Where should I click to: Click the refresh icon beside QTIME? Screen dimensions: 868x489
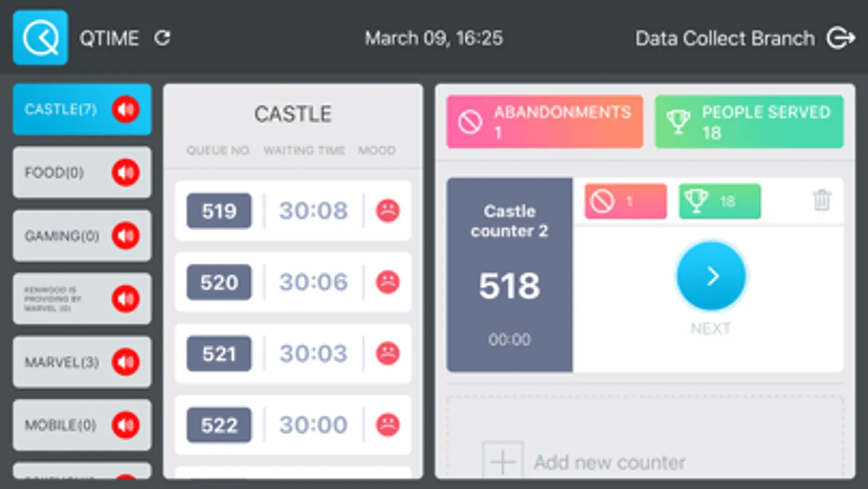162,38
